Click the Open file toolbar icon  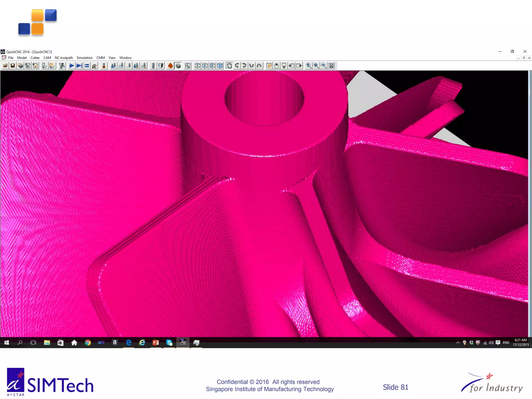[5, 66]
